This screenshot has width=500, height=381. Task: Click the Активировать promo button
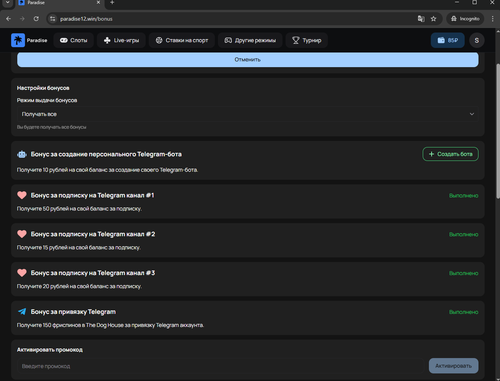pos(454,366)
